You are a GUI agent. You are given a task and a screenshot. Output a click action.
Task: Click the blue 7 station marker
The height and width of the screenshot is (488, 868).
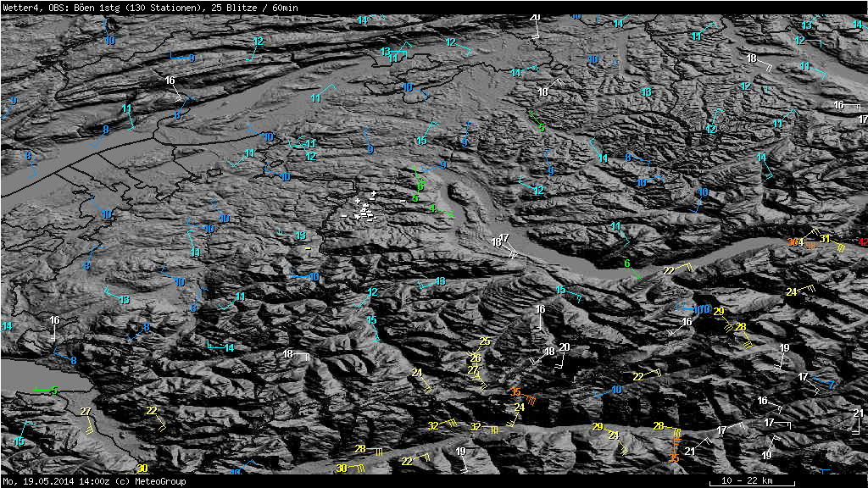832,385
